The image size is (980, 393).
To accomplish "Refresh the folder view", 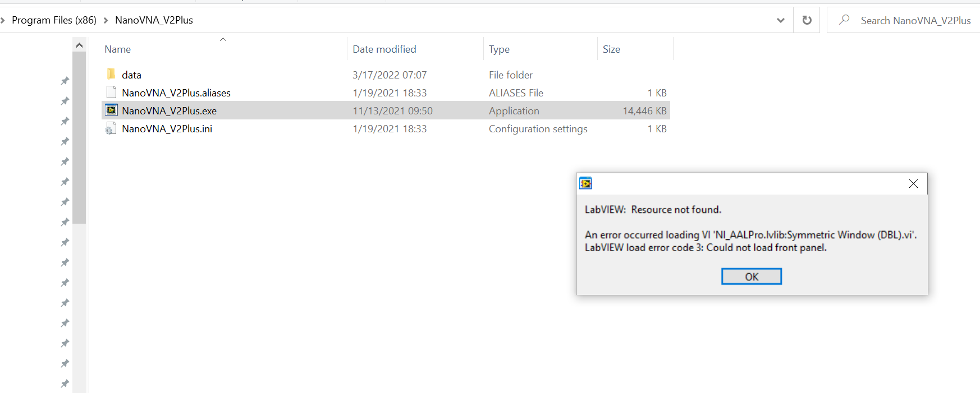I will [807, 20].
